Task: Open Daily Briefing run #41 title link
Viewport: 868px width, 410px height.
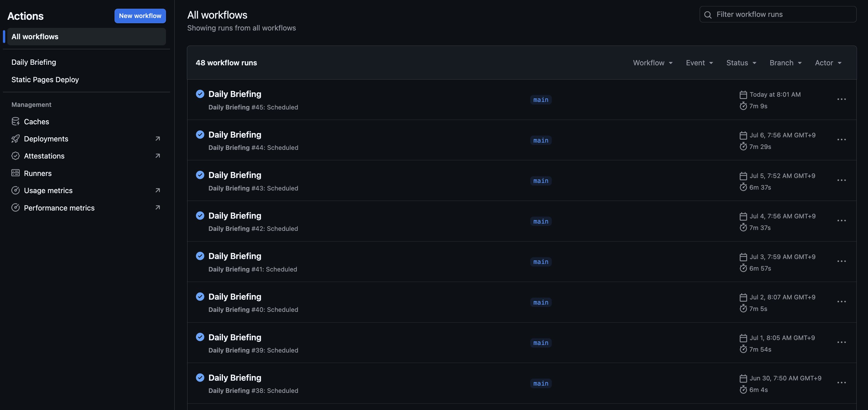Action: click(x=235, y=256)
